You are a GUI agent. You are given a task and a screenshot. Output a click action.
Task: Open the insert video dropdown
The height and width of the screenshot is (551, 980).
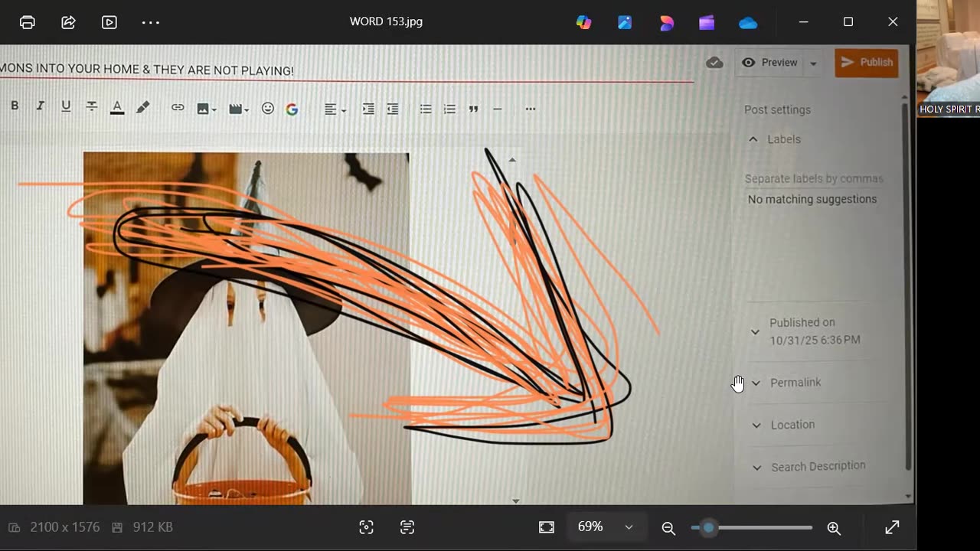(x=239, y=109)
